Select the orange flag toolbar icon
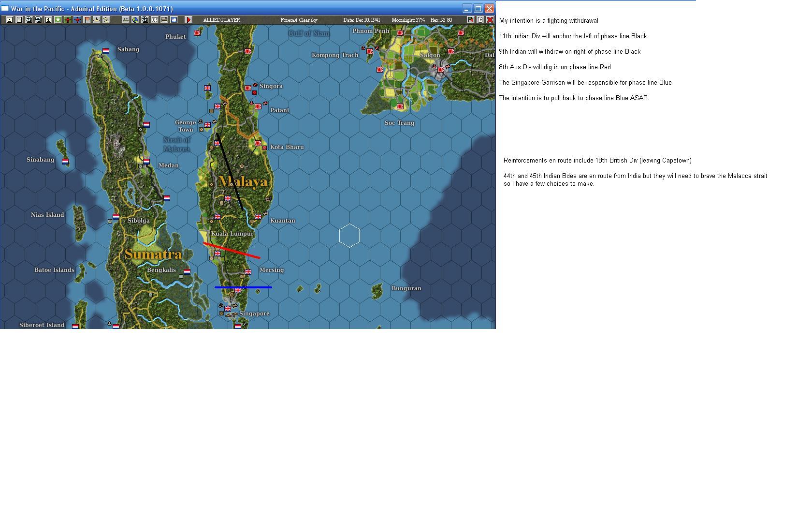812x508 pixels. click(87, 20)
